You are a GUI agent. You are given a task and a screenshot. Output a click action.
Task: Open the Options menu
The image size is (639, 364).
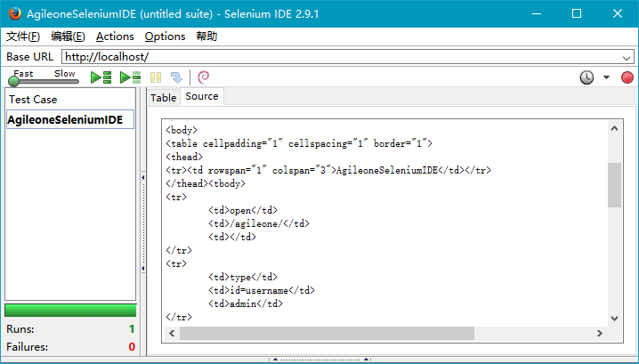(x=165, y=36)
